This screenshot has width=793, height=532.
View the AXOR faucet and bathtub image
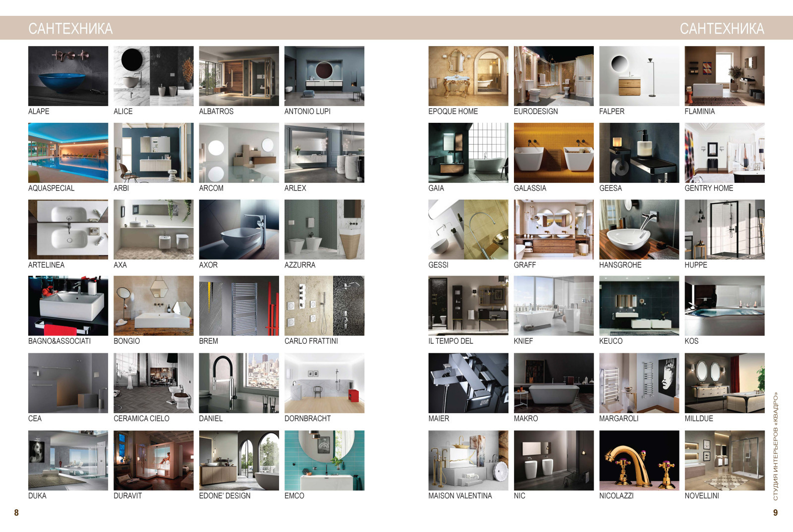[x=239, y=229]
